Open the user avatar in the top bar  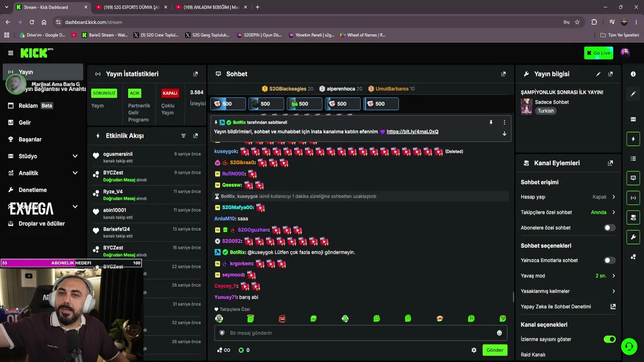tap(625, 52)
